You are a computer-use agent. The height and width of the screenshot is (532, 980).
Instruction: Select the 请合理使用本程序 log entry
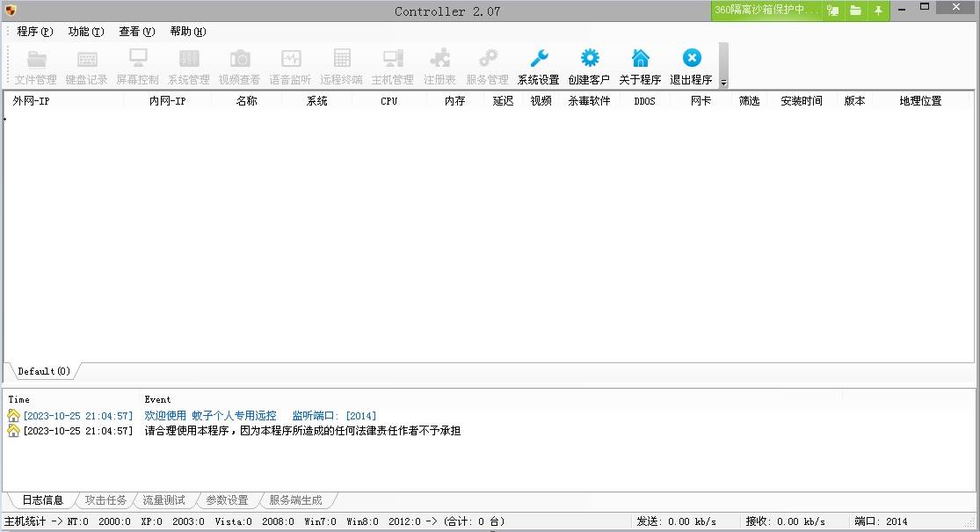[302, 431]
